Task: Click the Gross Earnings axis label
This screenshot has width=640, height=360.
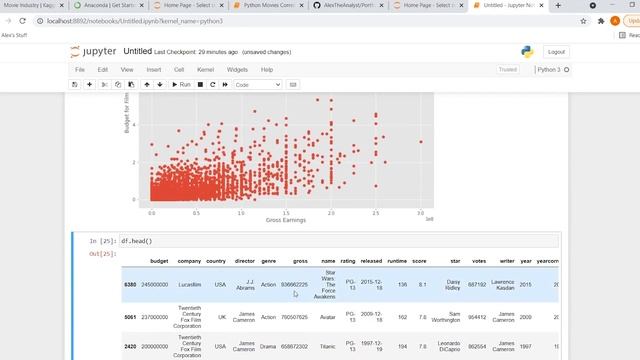Action: point(286,220)
